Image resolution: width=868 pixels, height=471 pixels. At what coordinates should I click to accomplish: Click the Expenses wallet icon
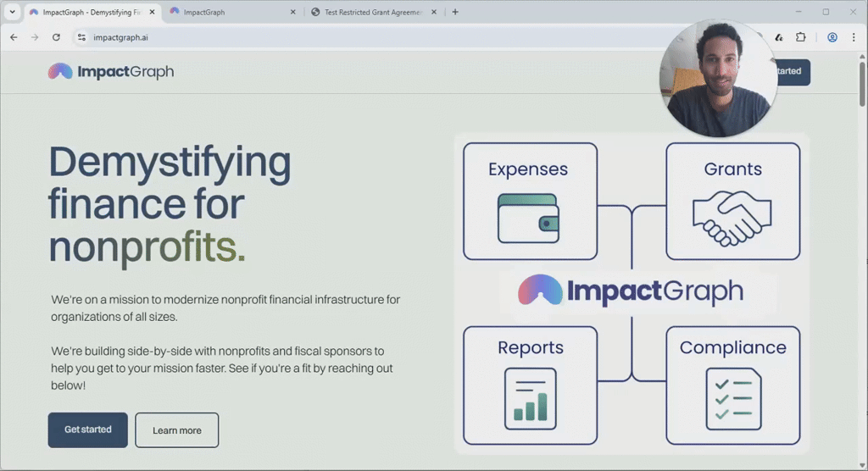click(528, 218)
